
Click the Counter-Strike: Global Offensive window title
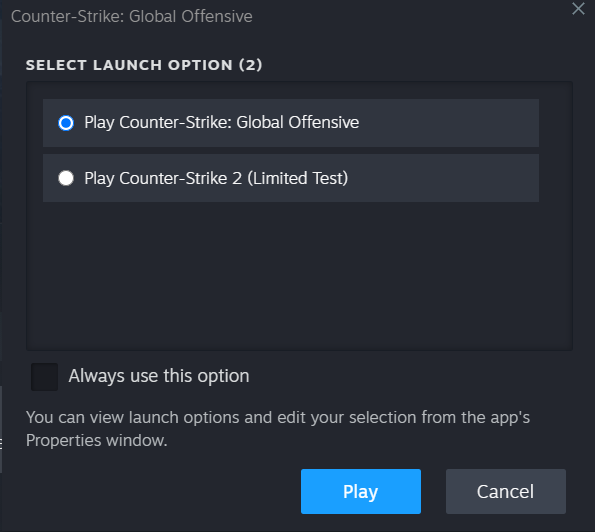[132, 17]
